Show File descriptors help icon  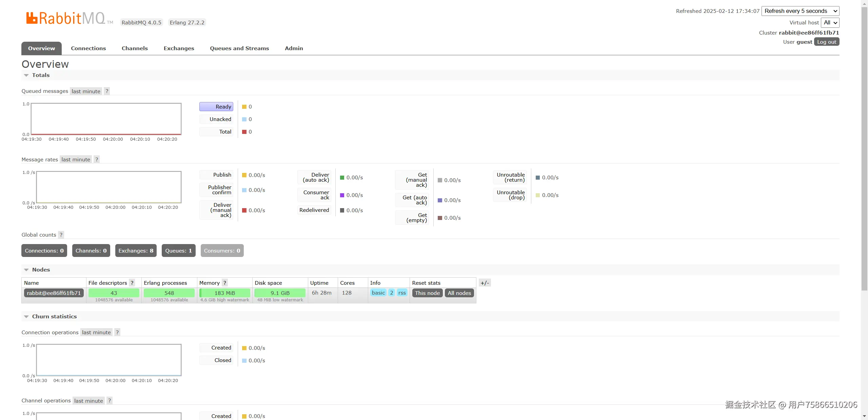[132, 283]
